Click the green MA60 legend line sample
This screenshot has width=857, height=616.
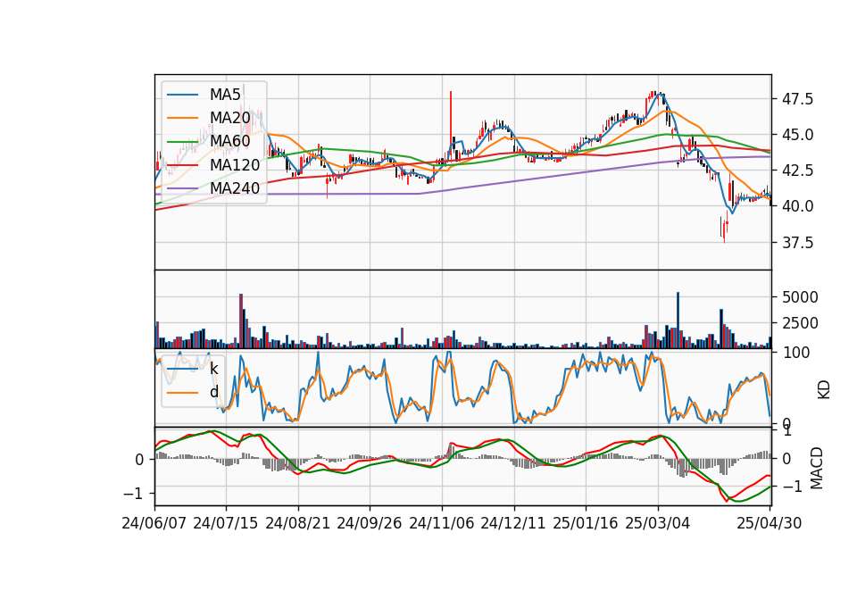182,142
